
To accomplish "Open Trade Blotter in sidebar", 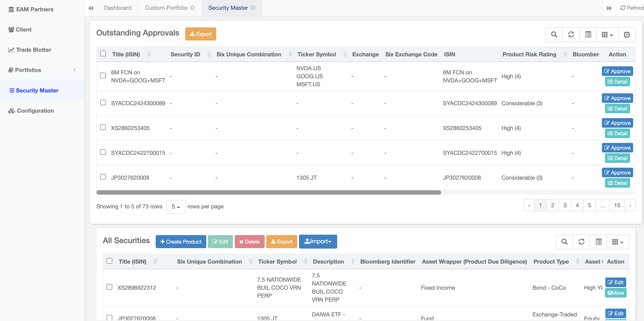I will [33, 50].
